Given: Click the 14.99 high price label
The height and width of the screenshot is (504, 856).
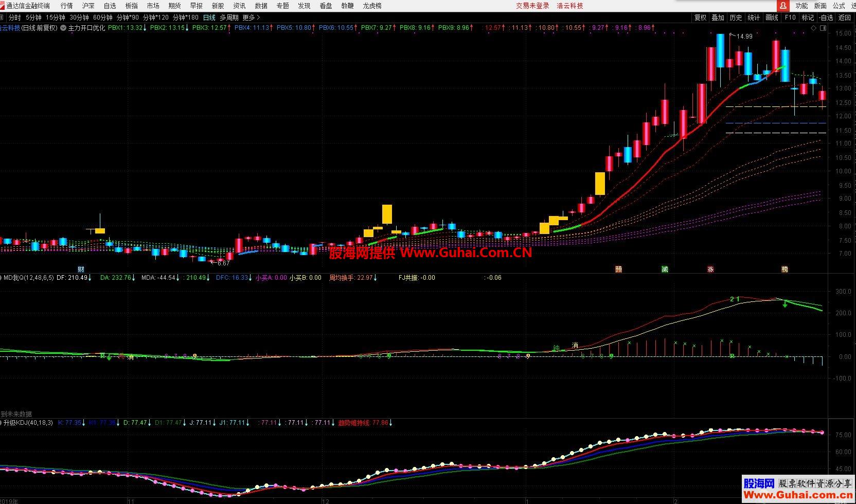Looking at the screenshot, I should click(744, 37).
